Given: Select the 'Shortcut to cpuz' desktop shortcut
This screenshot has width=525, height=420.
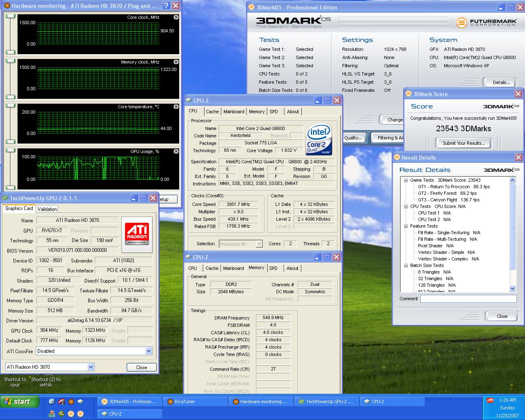Looking at the screenshot, I should pyautogui.click(x=15, y=382).
